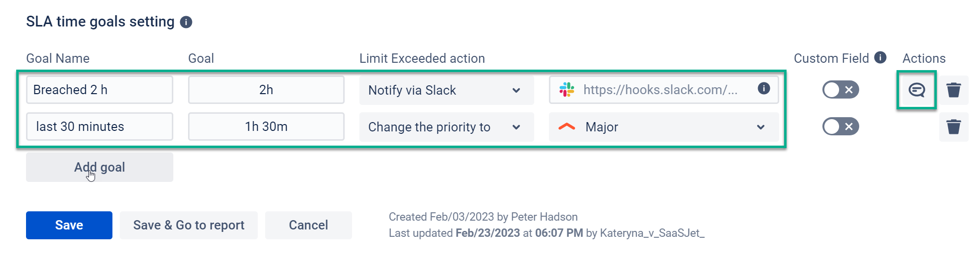
Task: Click the info icon beside SLA time goals setting
Action: coord(186,22)
